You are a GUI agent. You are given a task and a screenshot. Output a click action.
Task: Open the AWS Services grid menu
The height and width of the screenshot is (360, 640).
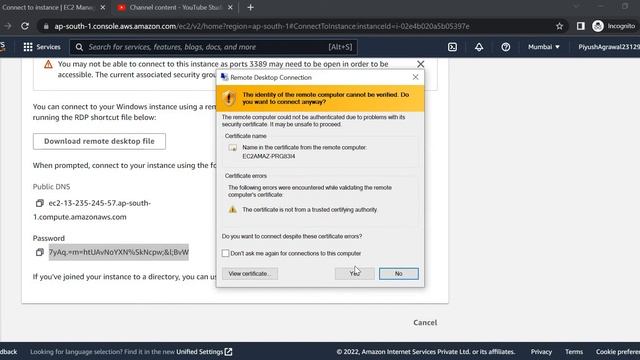28,47
